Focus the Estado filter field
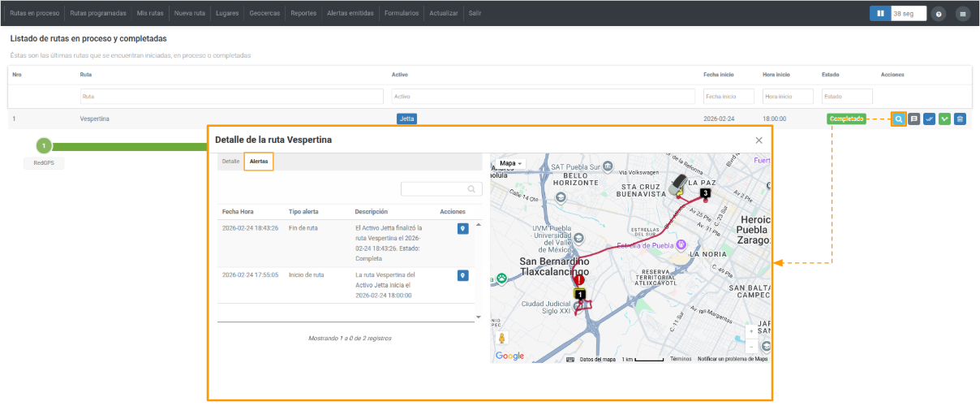 848,96
